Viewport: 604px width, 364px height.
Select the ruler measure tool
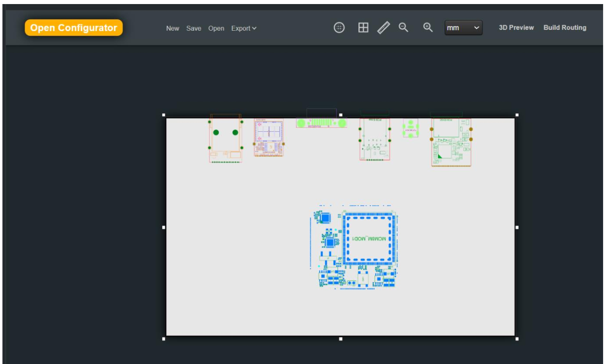384,28
